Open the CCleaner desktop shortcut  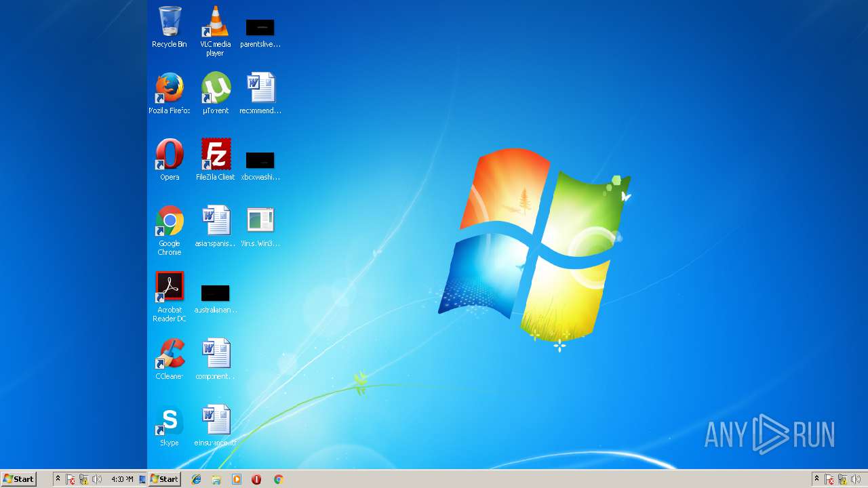tap(170, 359)
